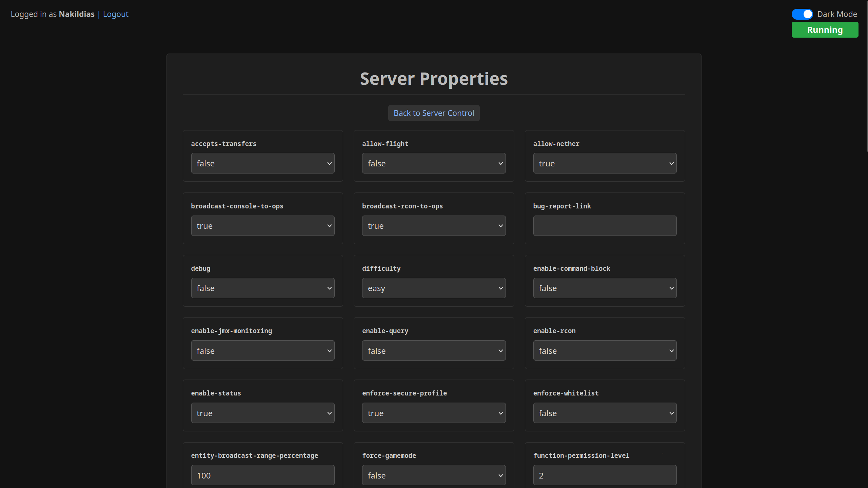868x488 pixels.
Task: Open the allow-flight dropdown
Action: [434, 163]
